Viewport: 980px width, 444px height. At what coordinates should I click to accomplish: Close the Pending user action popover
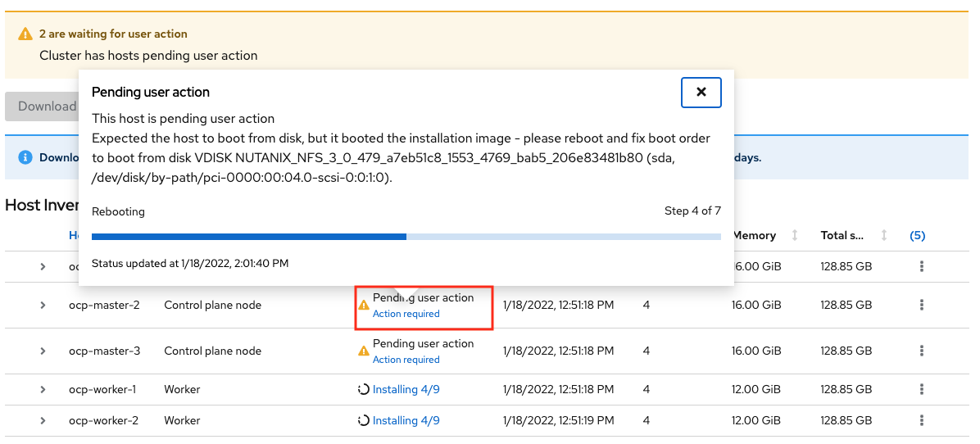pos(701,93)
